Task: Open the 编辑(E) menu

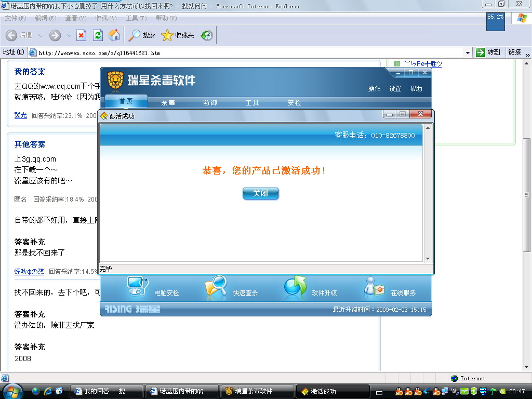Action: 46,18
